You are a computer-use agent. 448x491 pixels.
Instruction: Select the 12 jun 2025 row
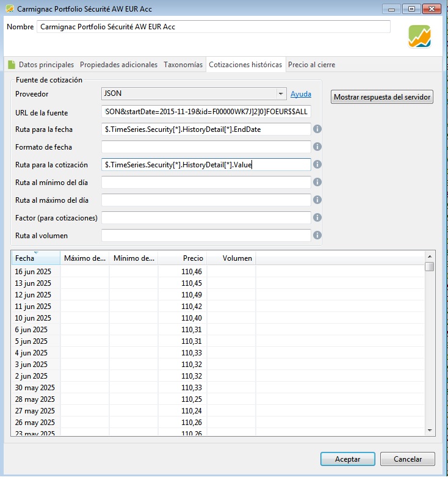tap(218, 295)
